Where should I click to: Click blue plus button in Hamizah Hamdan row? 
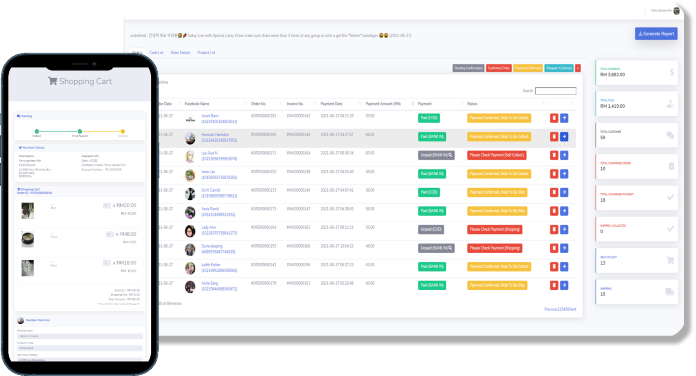click(564, 137)
